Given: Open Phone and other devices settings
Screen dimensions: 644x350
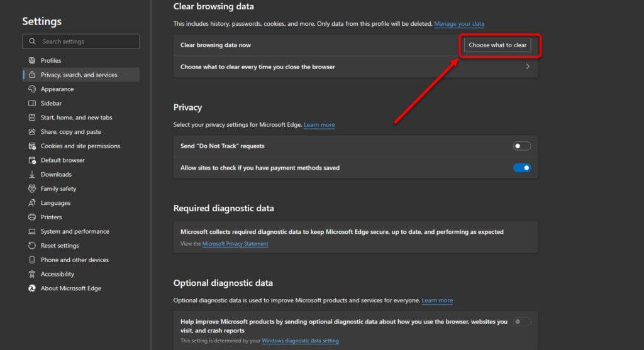Looking at the screenshot, I should coord(81,260).
